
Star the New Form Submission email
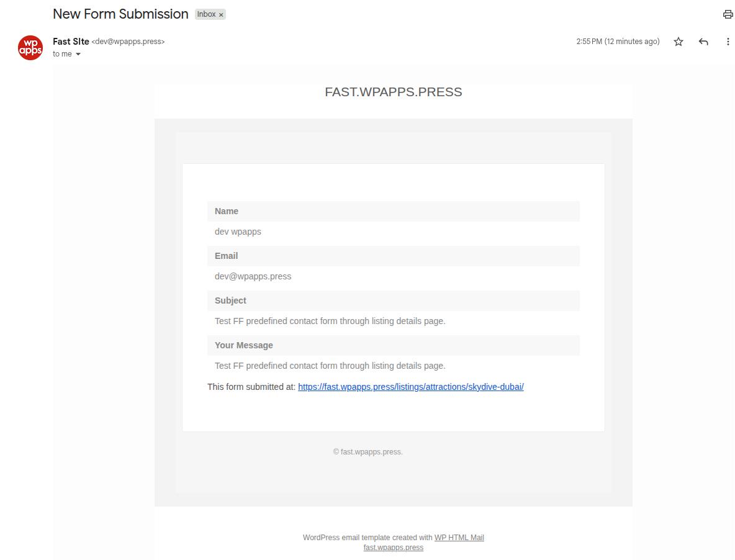[x=679, y=42]
